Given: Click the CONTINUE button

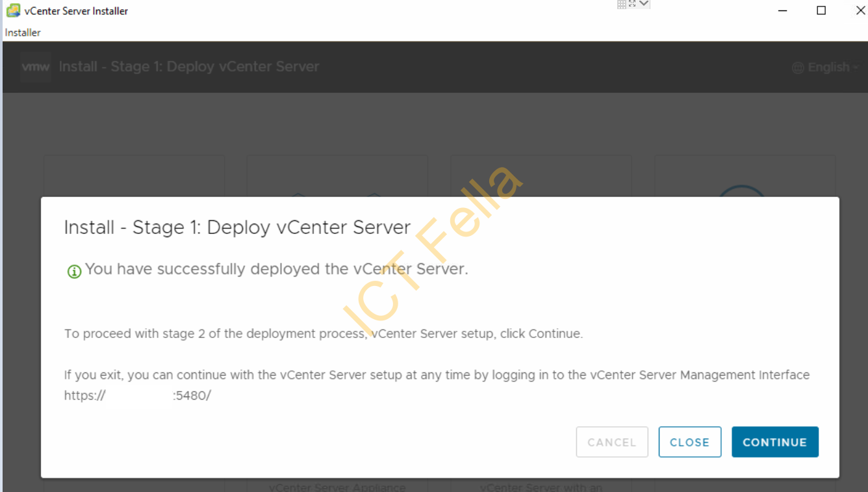Looking at the screenshot, I should click(x=775, y=442).
